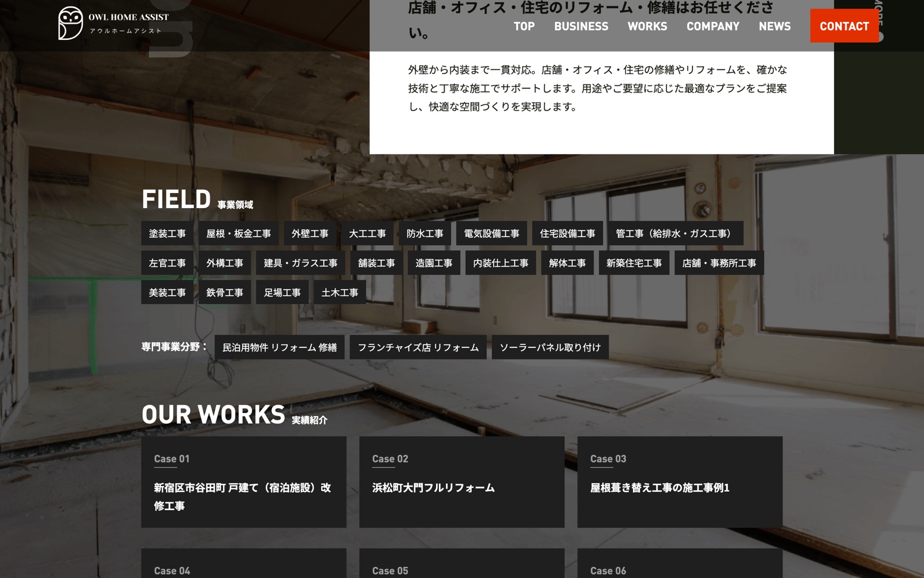Screen dimensions: 924x578
Task: Select the 塗装工事 field tag
Action: click(167, 234)
